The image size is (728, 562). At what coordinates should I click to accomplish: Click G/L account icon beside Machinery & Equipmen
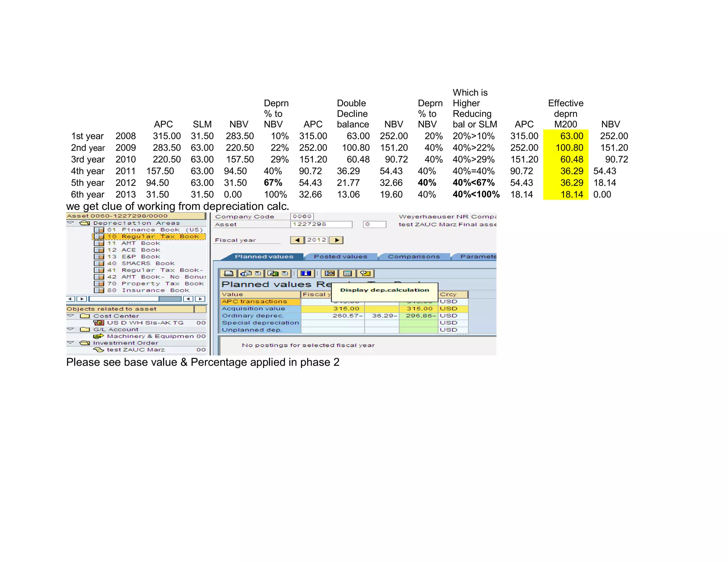[x=98, y=336]
